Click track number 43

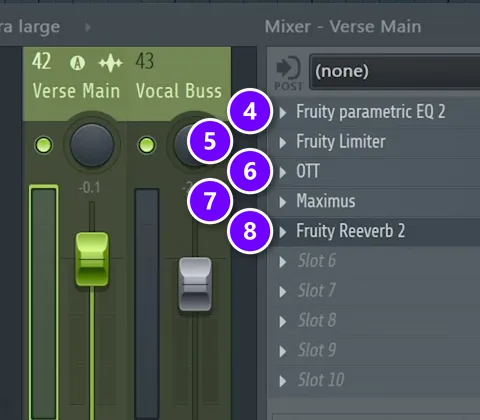(145, 61)
